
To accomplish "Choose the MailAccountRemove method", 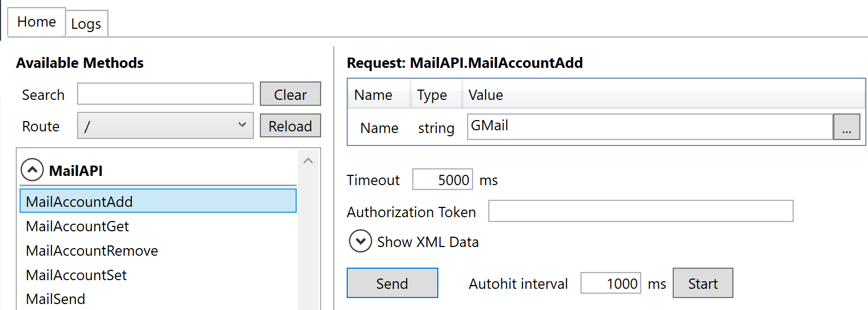I will click(x=92, y=251).
